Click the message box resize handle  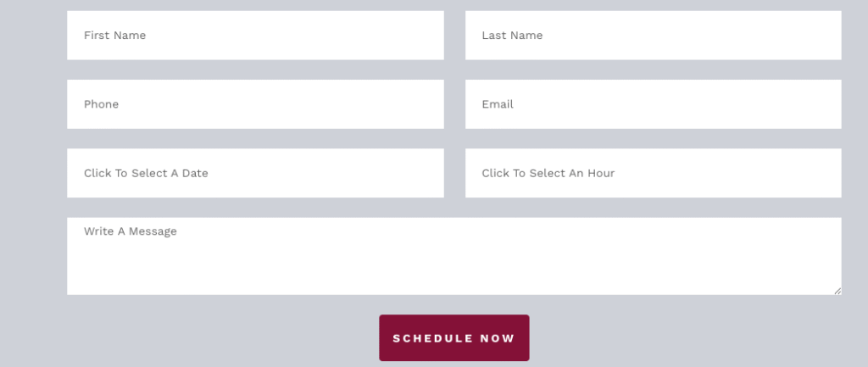(837, 291)
